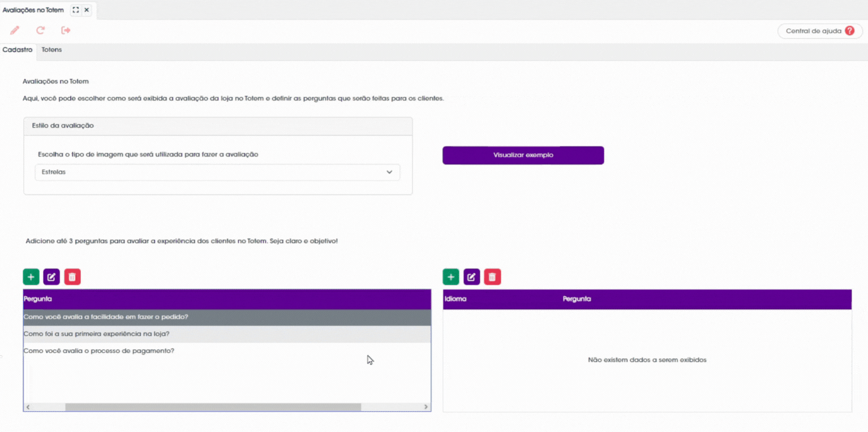Edit translation with purple icon above Idioma table
The width and height of the screenshot is (868, 432).
471,277
